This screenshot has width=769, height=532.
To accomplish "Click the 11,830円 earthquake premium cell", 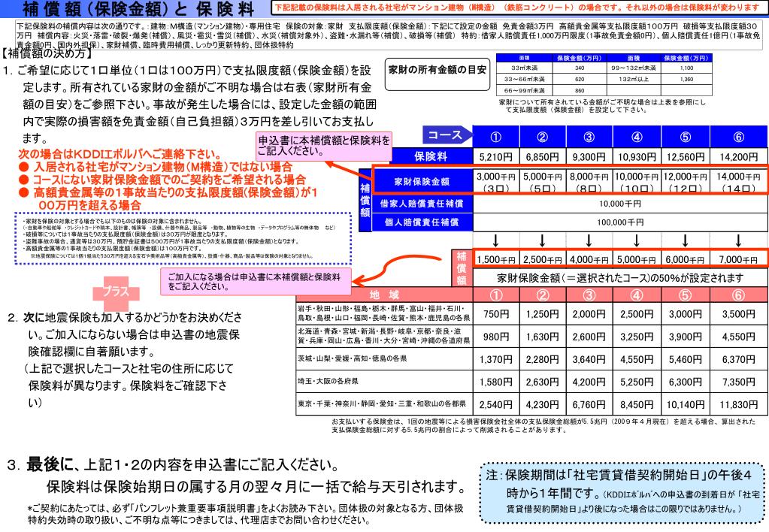I will (739, 404).
